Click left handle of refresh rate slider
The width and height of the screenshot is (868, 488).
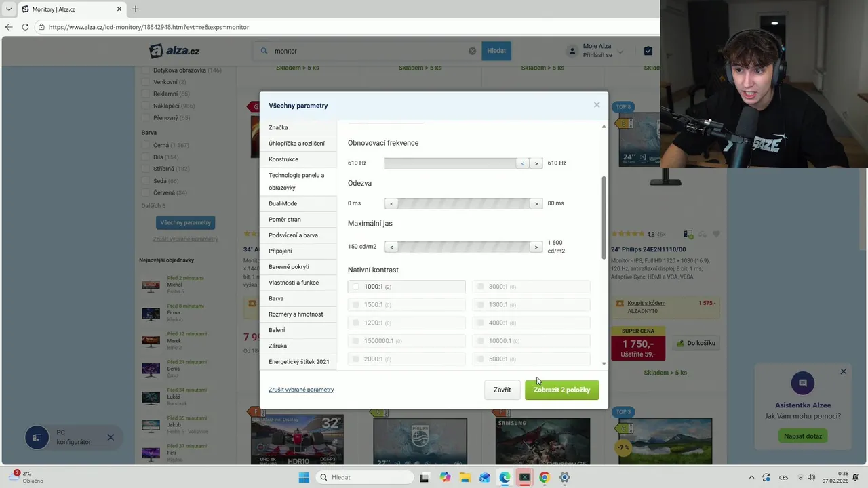point(522,163)
